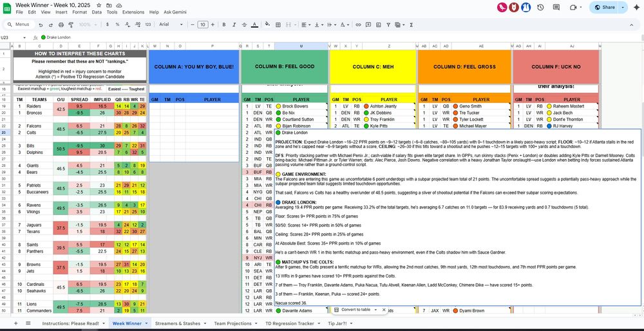Format as percent
Viewport: 644px width, 331px height.
(117, 24)
